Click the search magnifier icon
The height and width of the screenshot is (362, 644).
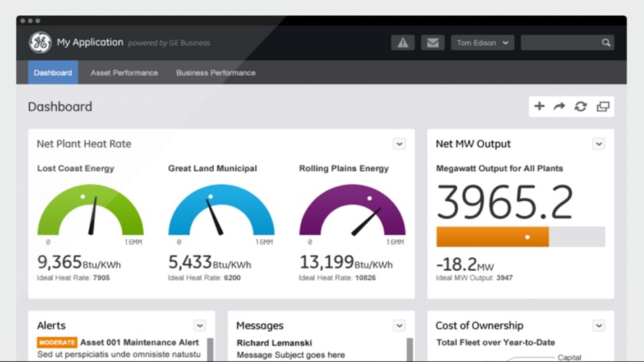[606, 42]
